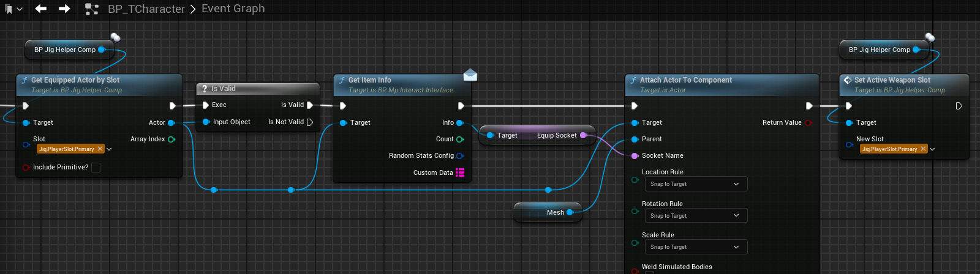
Task: Click Is Not Valid exec output pin
Action: coord(310,122)
